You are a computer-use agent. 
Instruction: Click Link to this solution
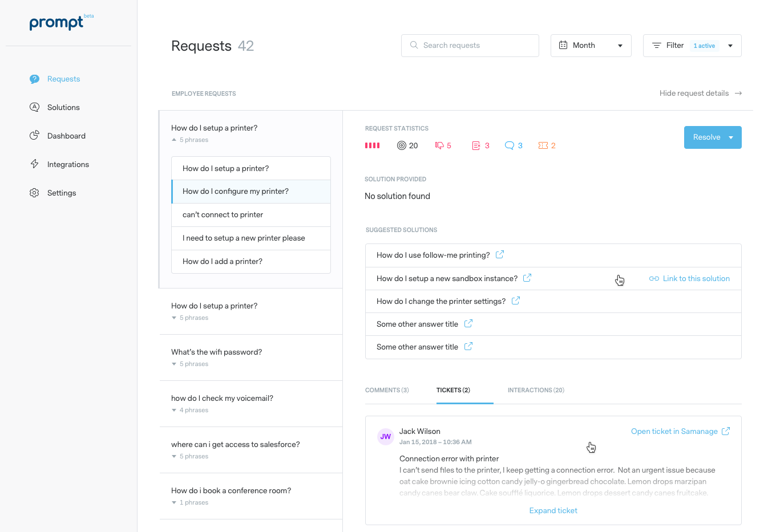[x=689, y=278]
